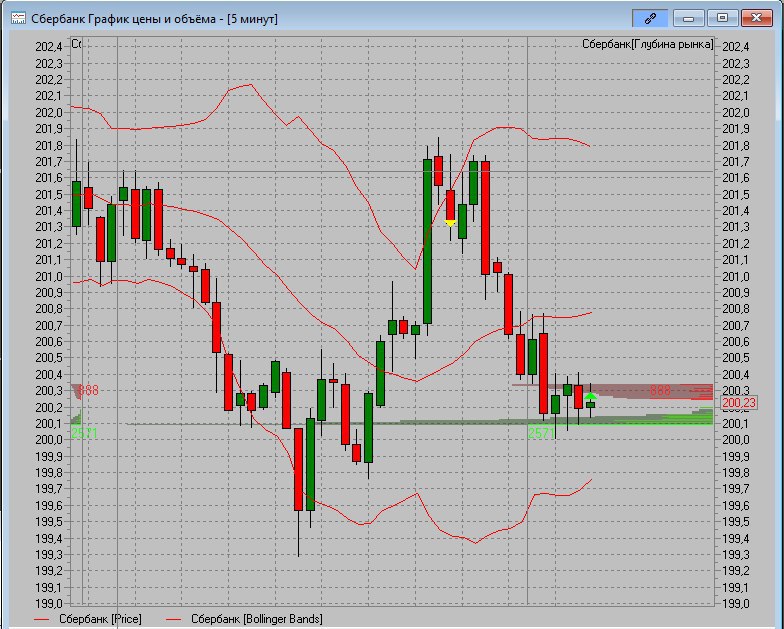Click the Сбербанк [Bollinger Bands] legend entry
784x629 pixels.
[244, 619]
